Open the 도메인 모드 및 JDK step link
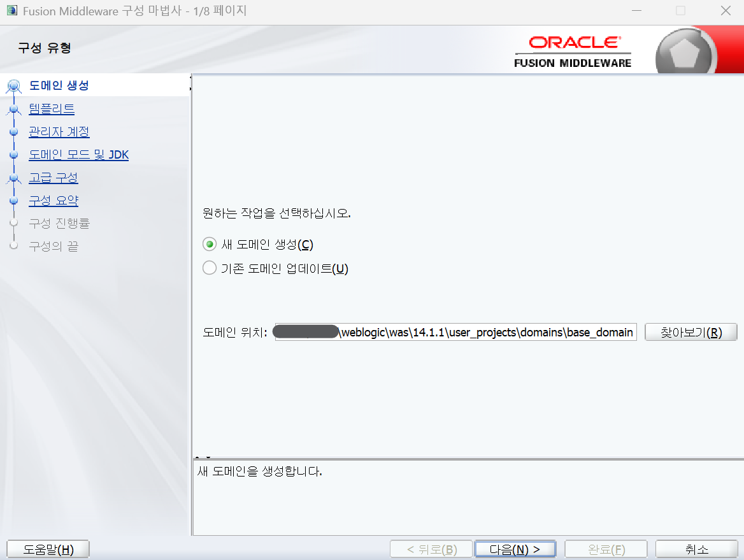 coord(79,155)
